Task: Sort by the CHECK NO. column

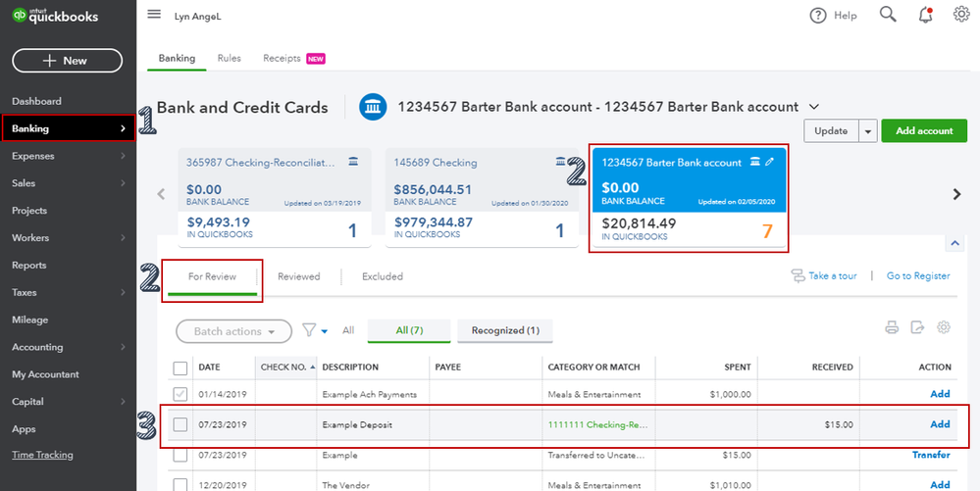Action: (286, 368)
